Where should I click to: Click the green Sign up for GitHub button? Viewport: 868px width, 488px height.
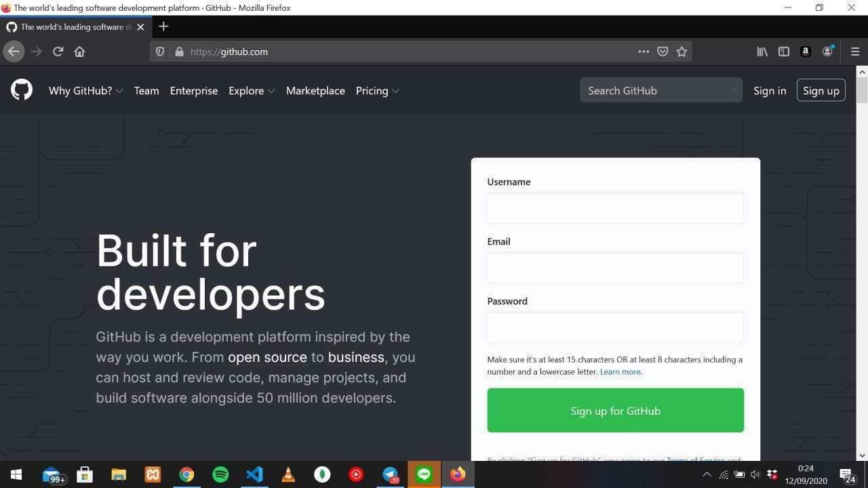pos(615,411)
